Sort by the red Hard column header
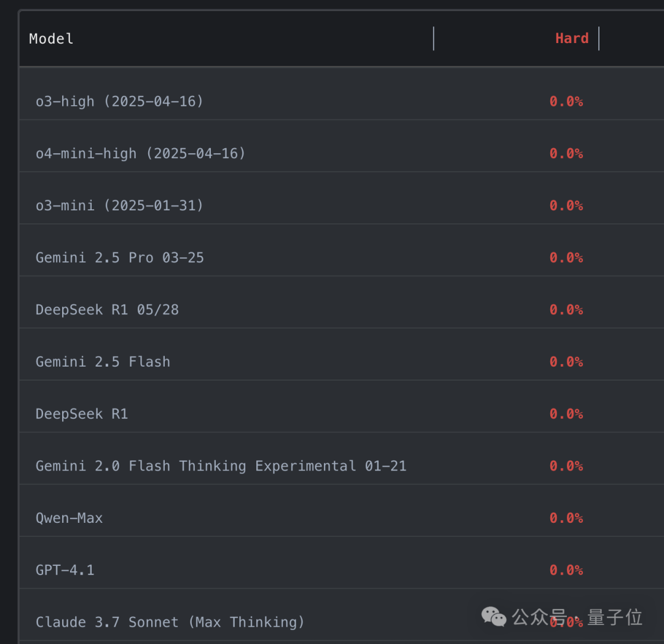This screenshot has height=644, width=664. pyautogui.click(x=572, y=39)
